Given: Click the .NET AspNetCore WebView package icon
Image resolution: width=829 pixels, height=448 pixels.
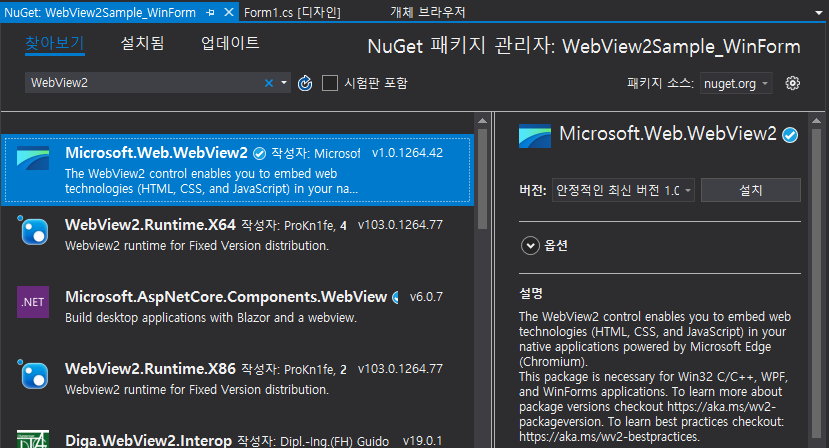Looking at the screenshot, I should click(x=33, y=302).
